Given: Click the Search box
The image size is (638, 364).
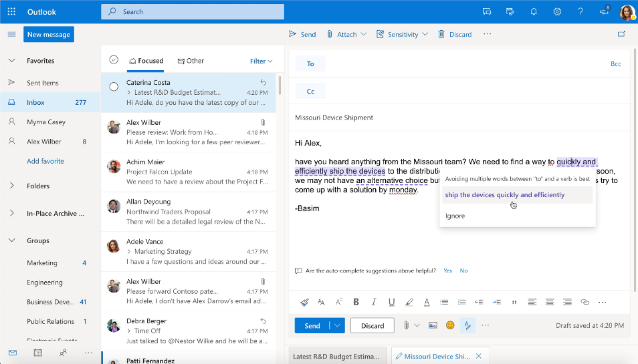Looking at the screenshot, I should pos(193,12).
